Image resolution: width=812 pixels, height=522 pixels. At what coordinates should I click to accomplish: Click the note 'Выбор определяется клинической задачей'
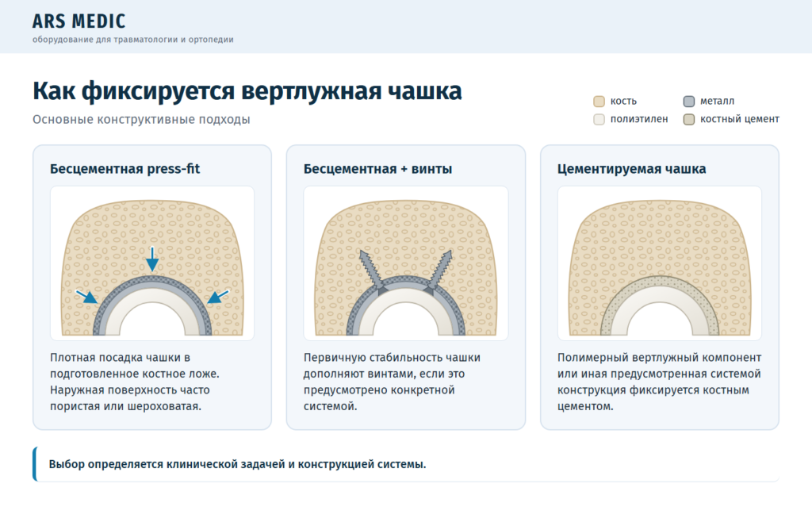[237, 465]
